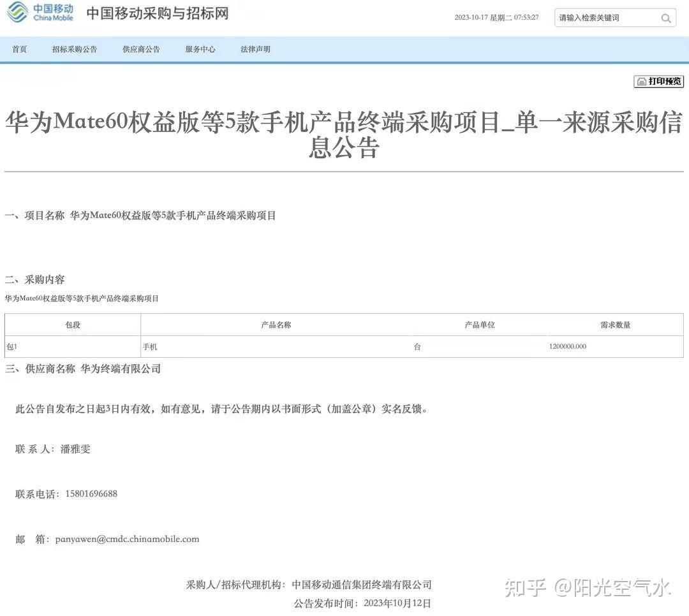Open the 服务中心 navigation item

click(x=200, y=49)
